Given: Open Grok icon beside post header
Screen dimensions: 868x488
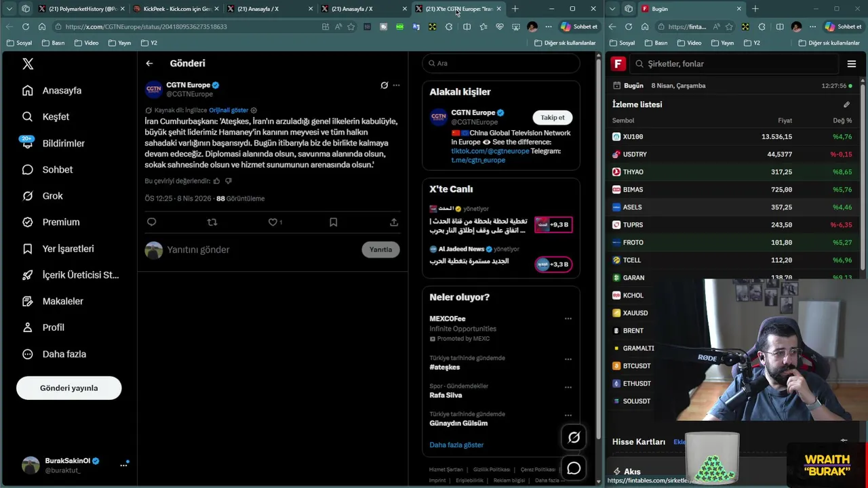Looking at the screenshot, I should click(384, 85).
